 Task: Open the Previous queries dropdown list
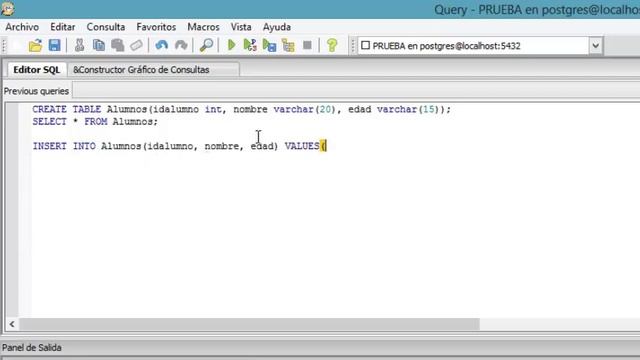pos(356,91)
